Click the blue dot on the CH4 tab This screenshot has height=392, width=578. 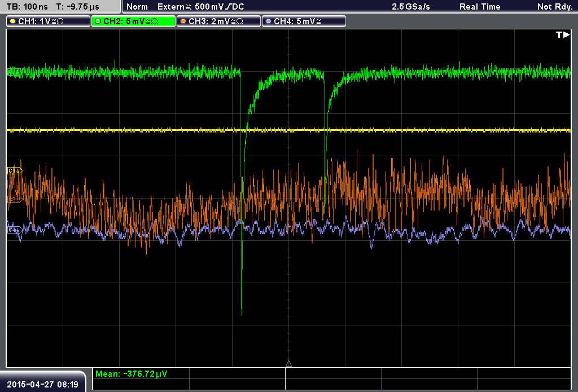[268, 21]
